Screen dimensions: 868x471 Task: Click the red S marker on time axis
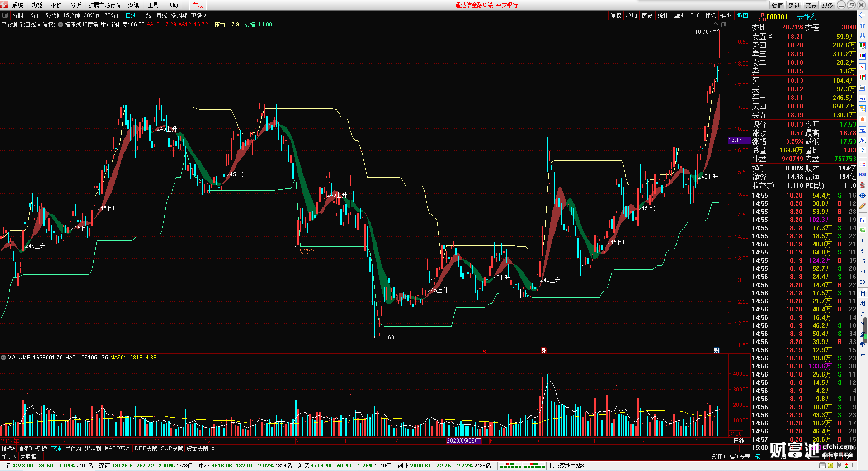tap(484, 350)
